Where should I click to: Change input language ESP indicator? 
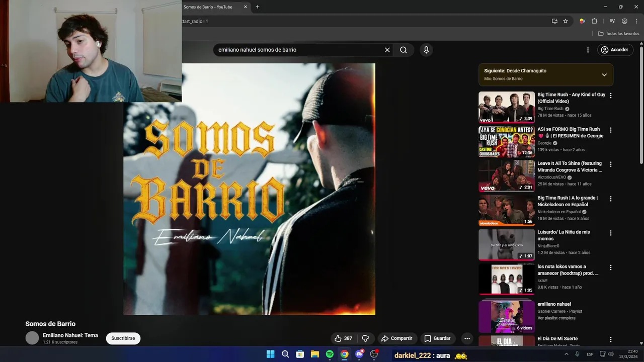point(590,354)
